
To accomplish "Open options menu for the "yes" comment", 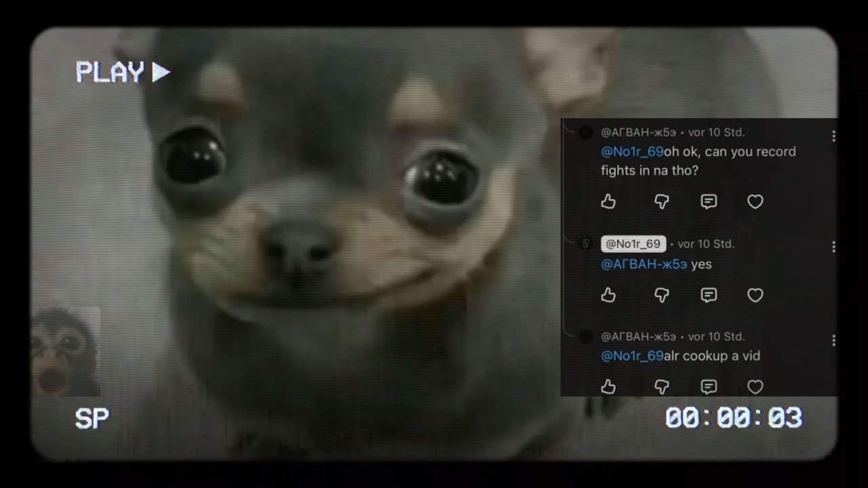I will (833, 247).
